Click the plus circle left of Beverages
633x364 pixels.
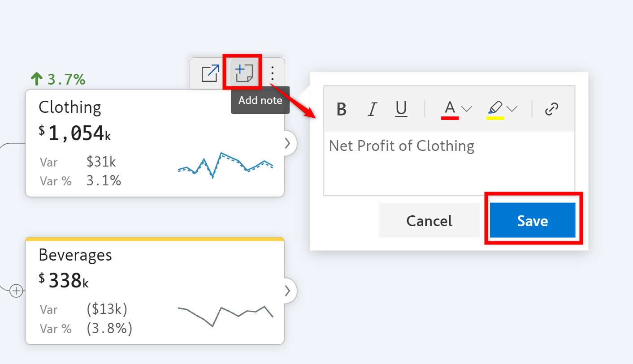tap(17, 291)
